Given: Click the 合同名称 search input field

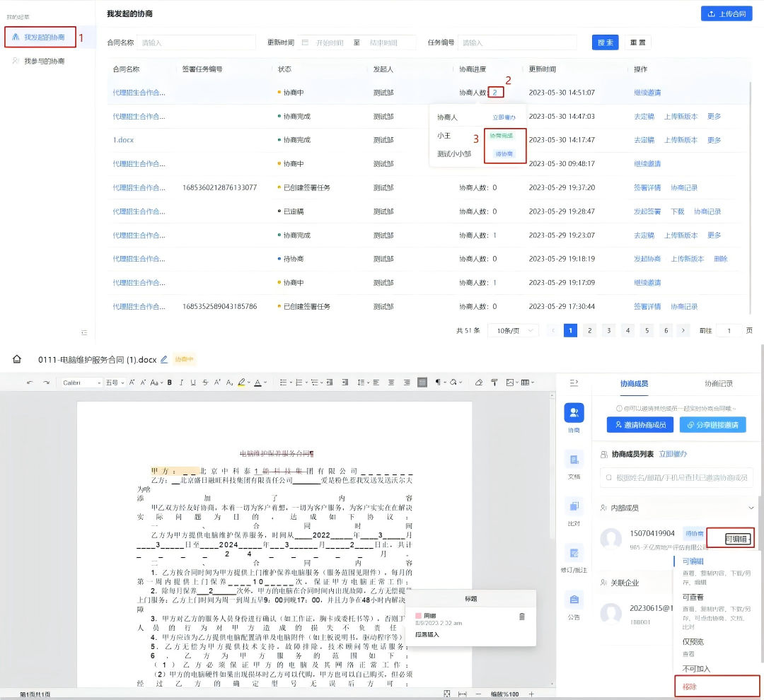Looking at the screenshot, I should click(x=196, y=42).
